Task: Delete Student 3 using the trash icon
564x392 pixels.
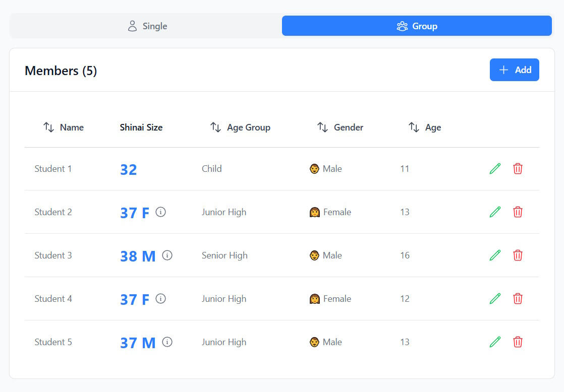Action: click(x=518, y=255)
